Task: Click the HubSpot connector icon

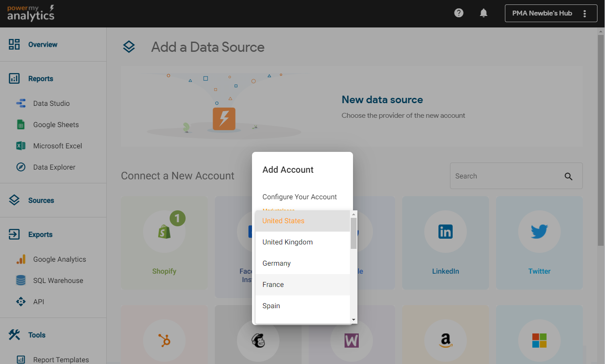Action: tap(164, 340)
